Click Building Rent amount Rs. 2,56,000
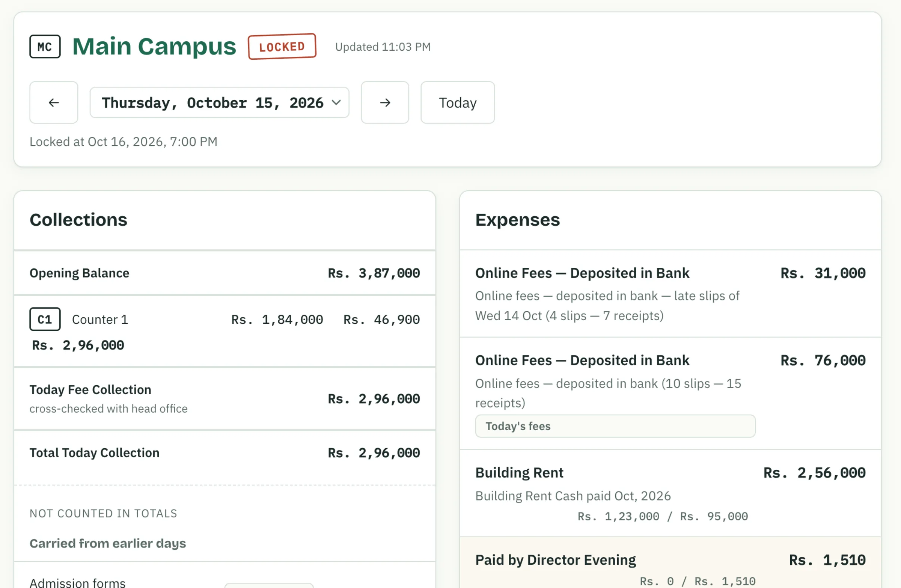Screen dimensions: 901x588 pos(814,472)
